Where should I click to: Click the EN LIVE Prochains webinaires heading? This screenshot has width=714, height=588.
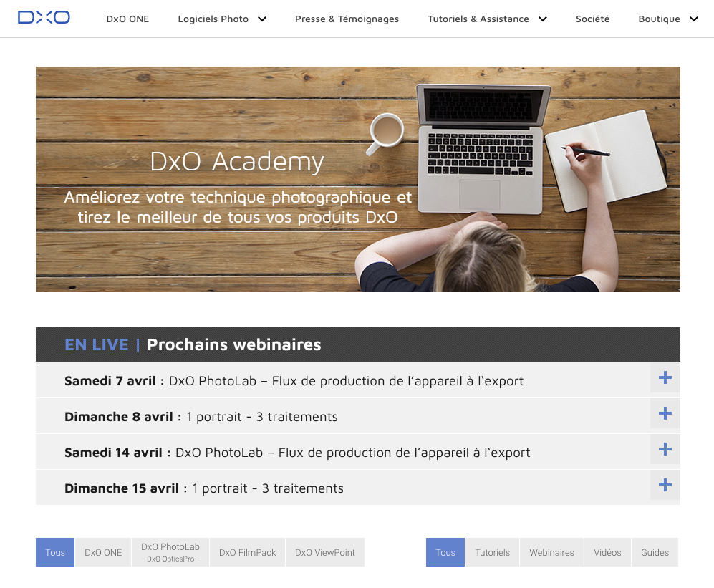coord(193,344)
